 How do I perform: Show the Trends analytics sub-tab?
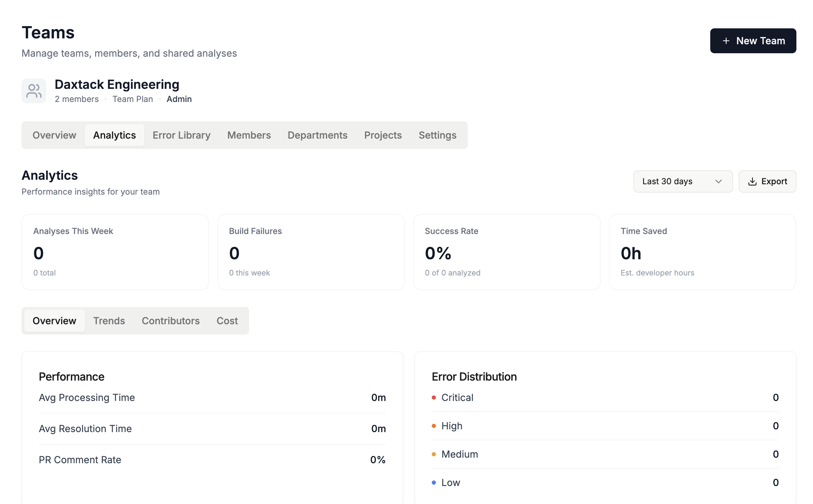[x=109, y=321]
